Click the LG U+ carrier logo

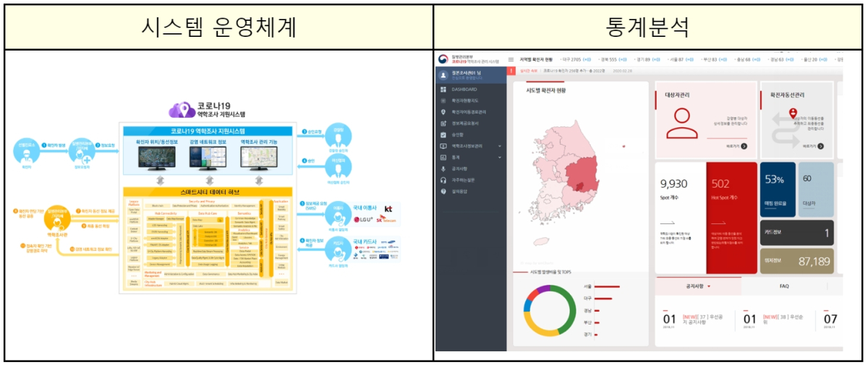(x=363, y=219)
